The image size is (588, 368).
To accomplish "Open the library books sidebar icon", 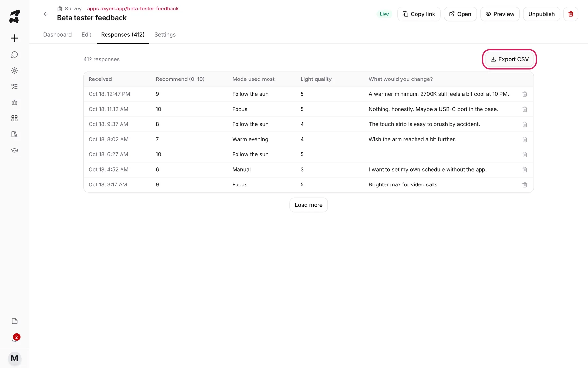I will (14, 134).
